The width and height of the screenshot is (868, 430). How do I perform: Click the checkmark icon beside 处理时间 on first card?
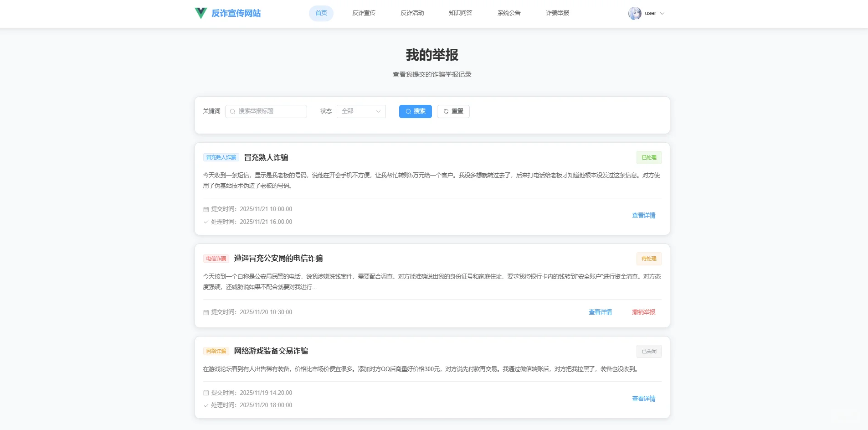[x=205, y=222]
